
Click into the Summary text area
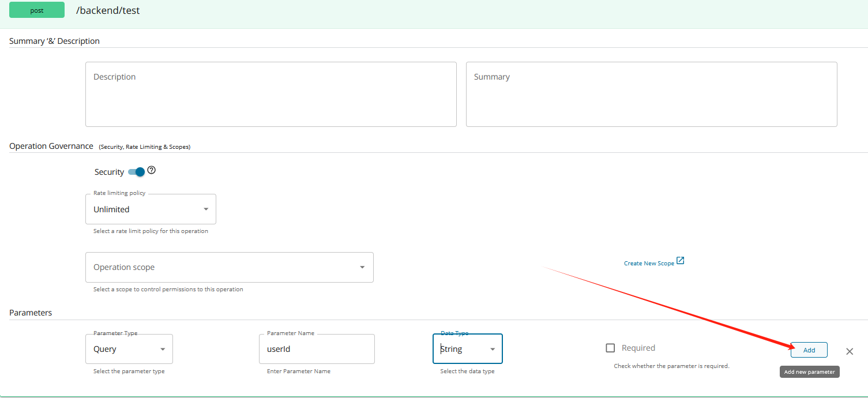tap(652, 94)
